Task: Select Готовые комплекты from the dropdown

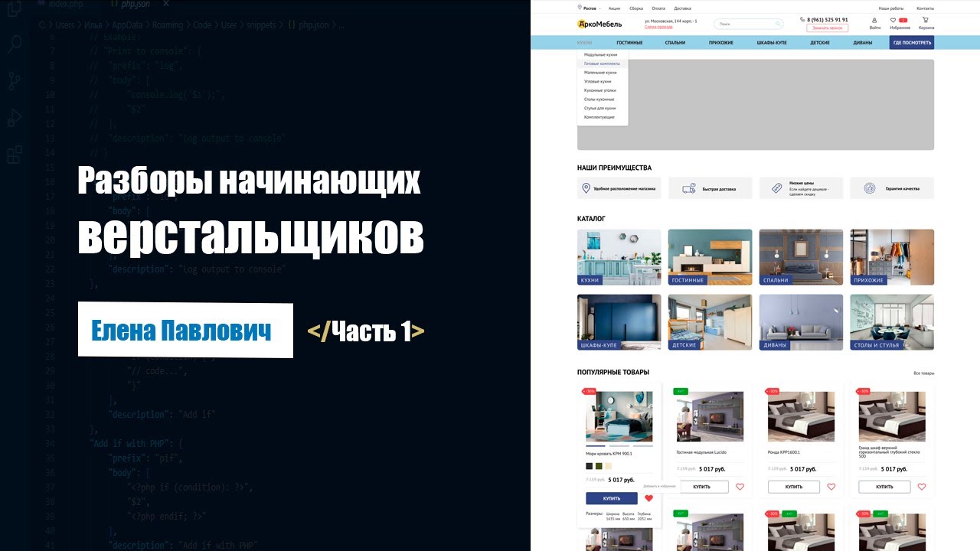Action: 603,64
